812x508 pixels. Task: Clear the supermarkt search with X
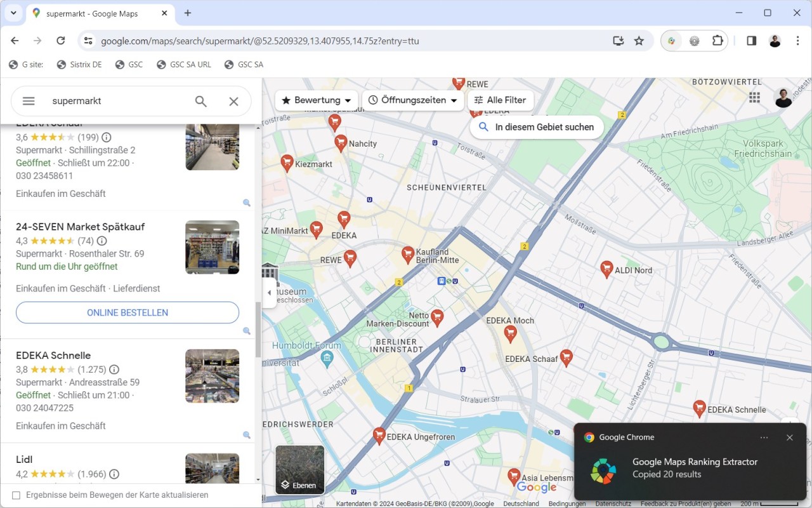click(234, 102)
